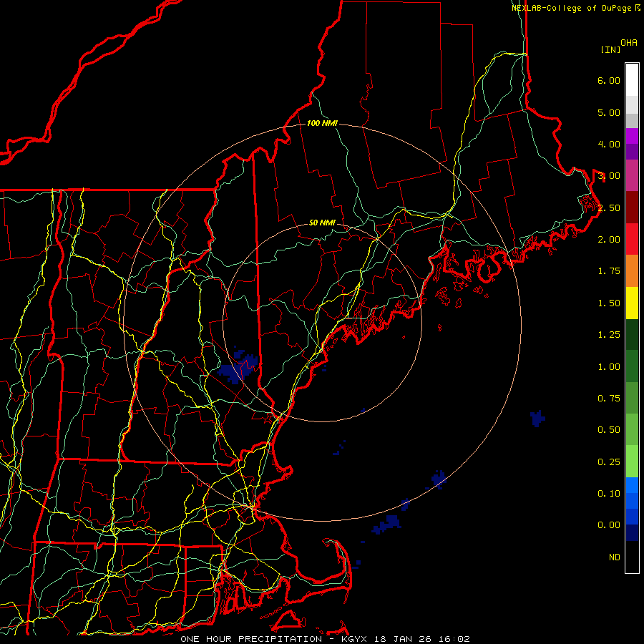Click the 5.00 legend value
644x644 pixels.
(609, 112)
